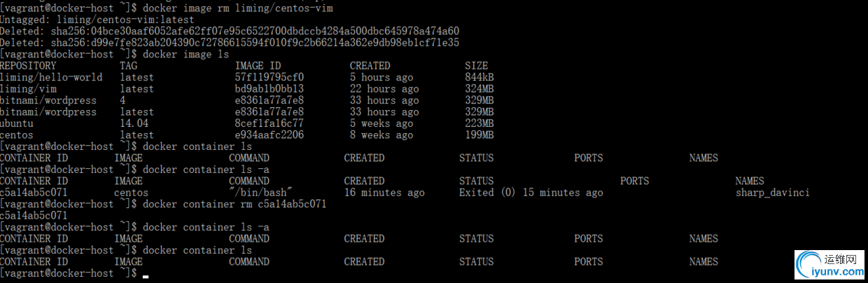This screenshot has height=283, width=868.
Task: Click the REPOSITORY column header
Action: [28, 66]
